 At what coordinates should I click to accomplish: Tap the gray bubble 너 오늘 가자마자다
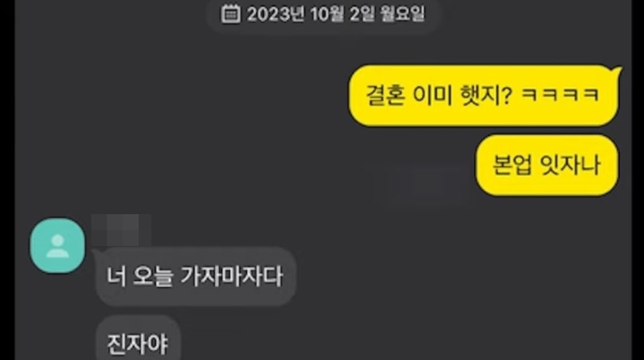[x=196, y=276]
